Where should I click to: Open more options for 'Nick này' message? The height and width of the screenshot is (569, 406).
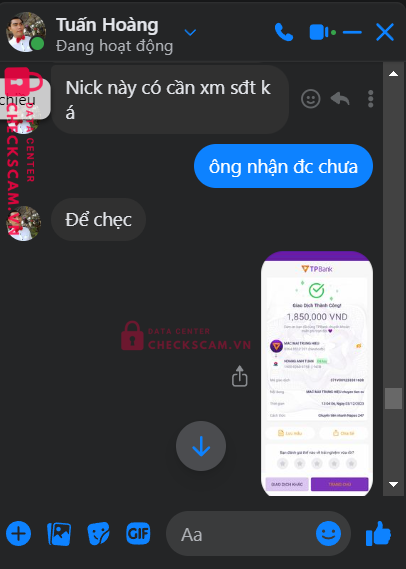370,99
